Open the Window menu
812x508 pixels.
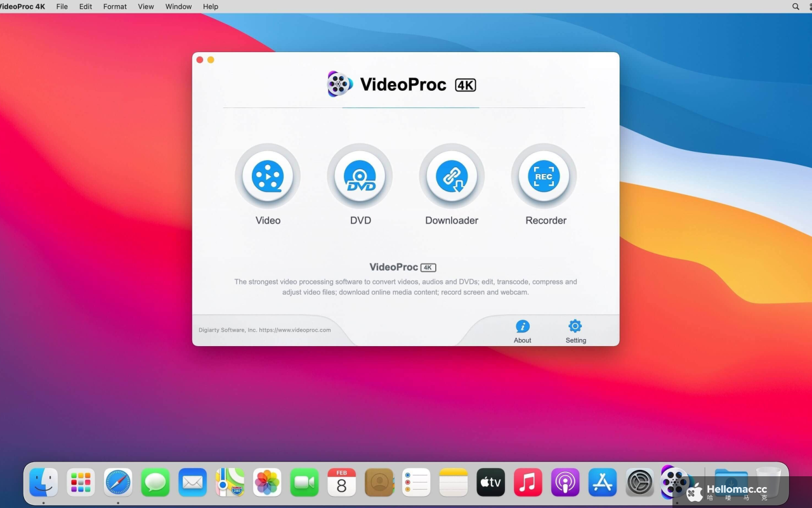(x=178, y=6)
